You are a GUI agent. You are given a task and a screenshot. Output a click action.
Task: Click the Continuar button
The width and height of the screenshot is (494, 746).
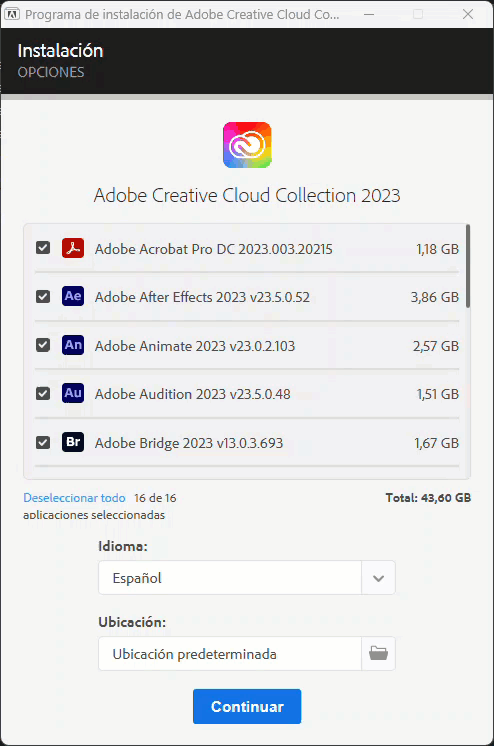tap(247, 707)
